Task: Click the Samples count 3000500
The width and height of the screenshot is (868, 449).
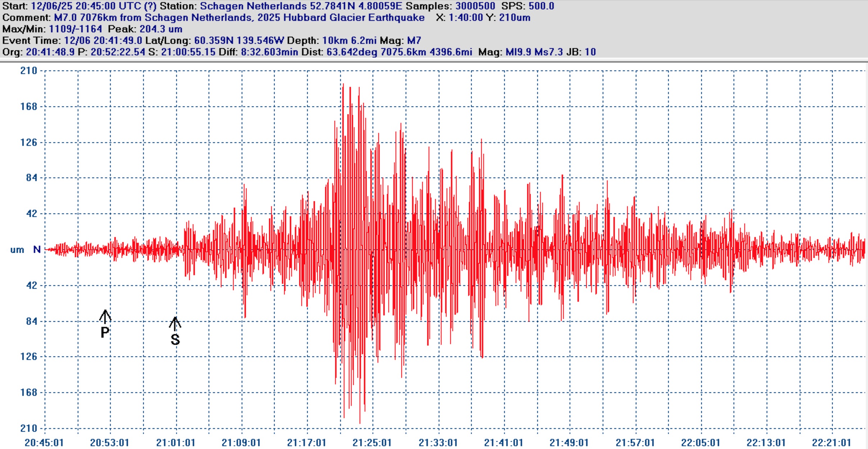Action: [x=475, y=6]
